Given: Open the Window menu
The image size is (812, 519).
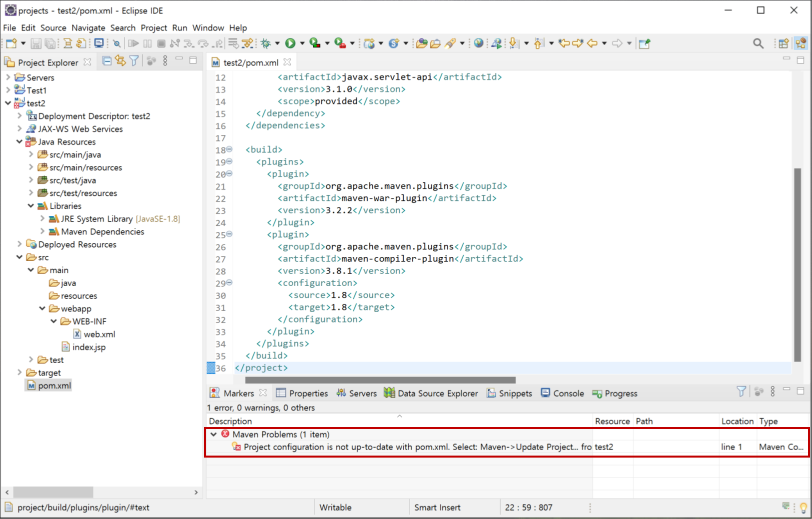Looking at the screenshot, I should [x=208, y=28].
